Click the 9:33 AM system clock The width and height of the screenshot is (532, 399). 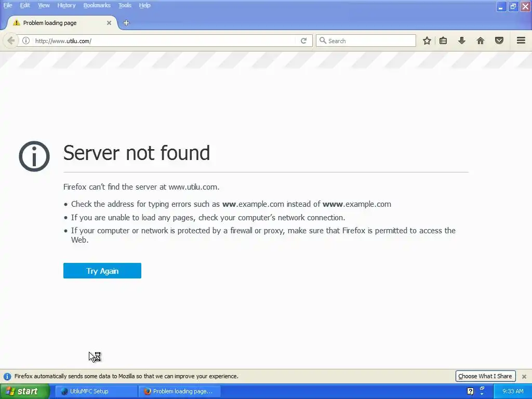tap(513, 391)
